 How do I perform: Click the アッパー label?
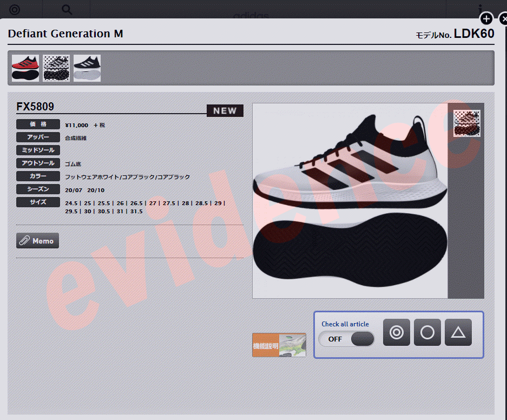pyautogui.click(x=38, y=137)
